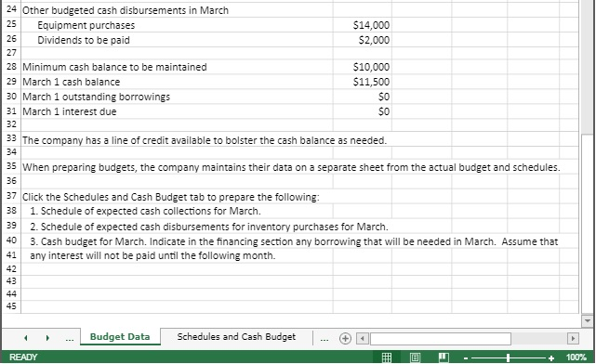This screenshot has height=364, width=596.
Task: Select row header 37
Action: coord(11,196)
